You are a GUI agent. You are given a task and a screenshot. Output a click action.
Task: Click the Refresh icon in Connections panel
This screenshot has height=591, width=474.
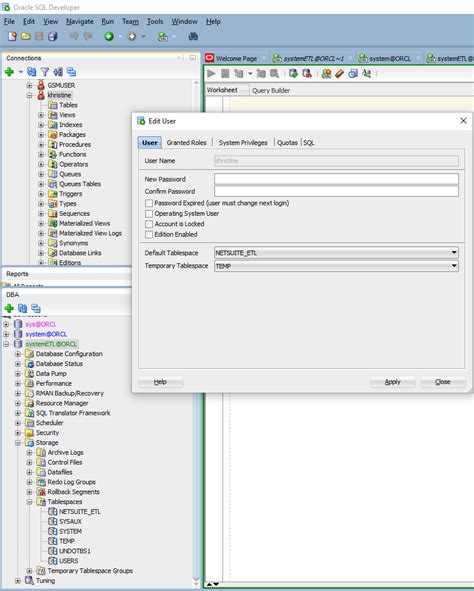pyautogui.click(x=32, y=72)
